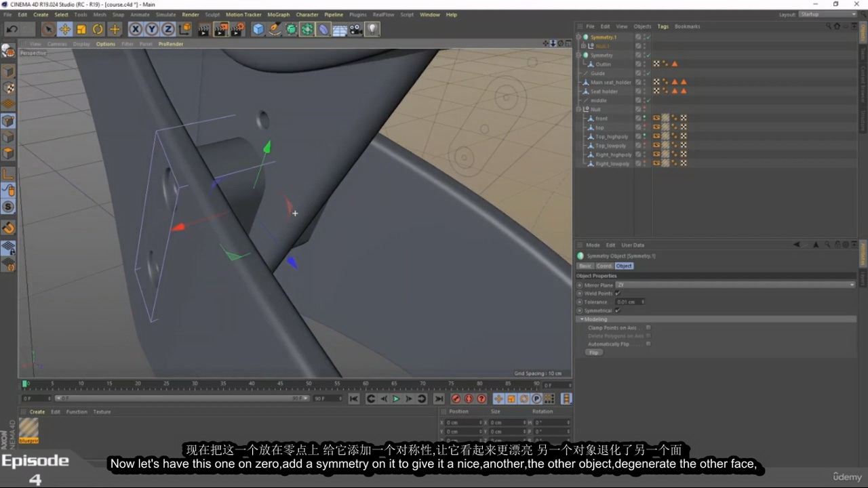
Task: Open Attribute Manager Mode menu
Action: pos(593,245)
